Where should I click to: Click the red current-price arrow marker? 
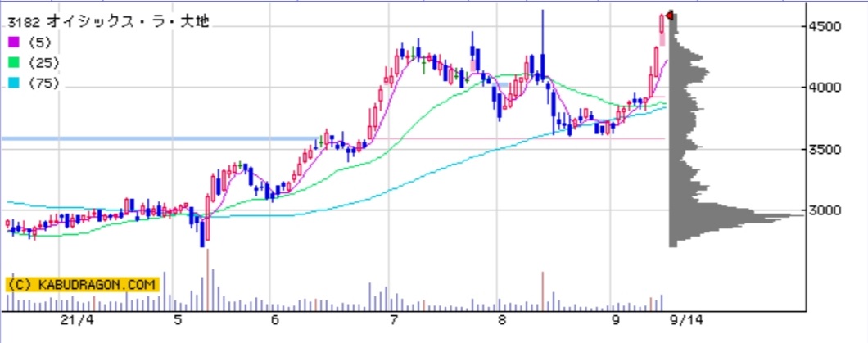pos(669,16)
